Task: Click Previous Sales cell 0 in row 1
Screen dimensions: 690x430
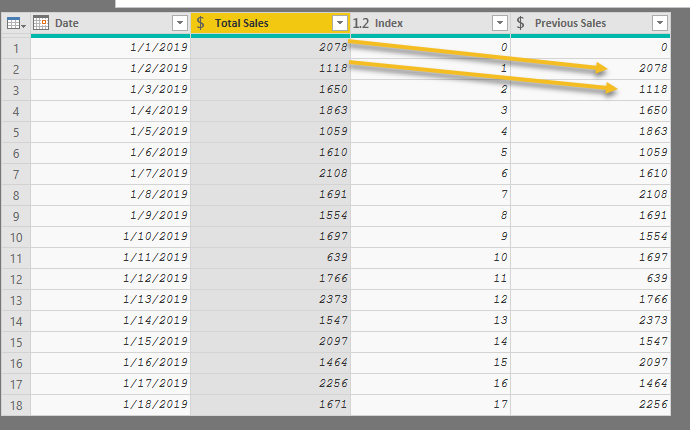Action: pyautogui.click(x=591, y=48)
